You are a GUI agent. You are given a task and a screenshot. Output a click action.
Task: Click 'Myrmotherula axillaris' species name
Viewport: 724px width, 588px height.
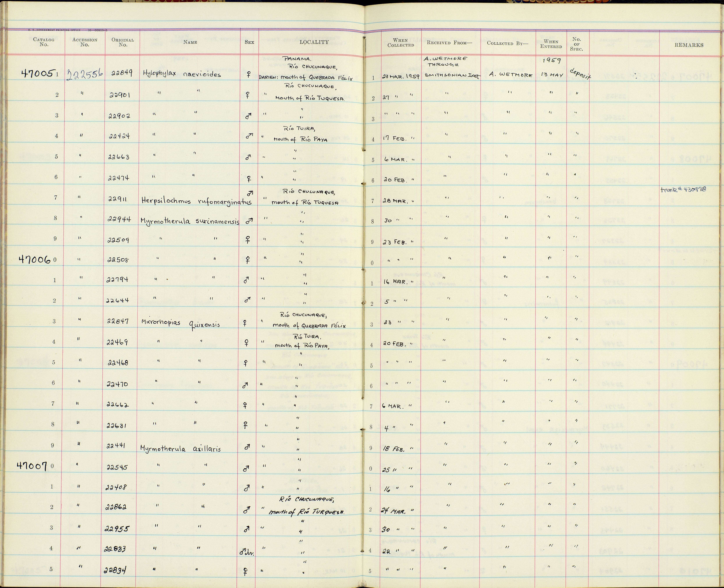click(180, 449)
